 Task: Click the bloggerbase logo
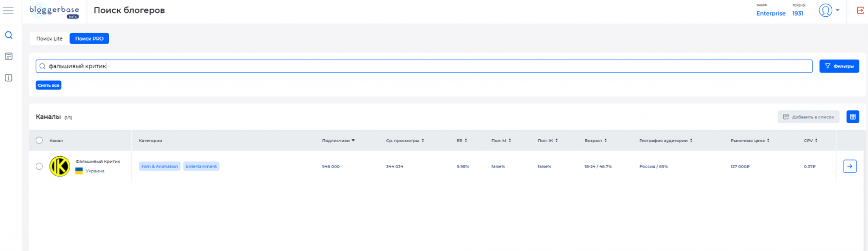click(54, 11)
